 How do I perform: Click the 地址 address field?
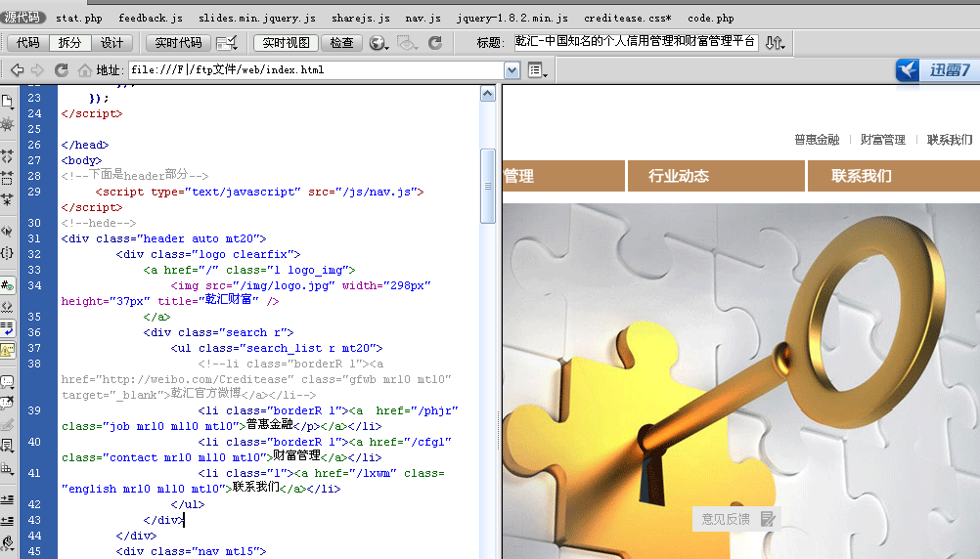pos(316,70)
